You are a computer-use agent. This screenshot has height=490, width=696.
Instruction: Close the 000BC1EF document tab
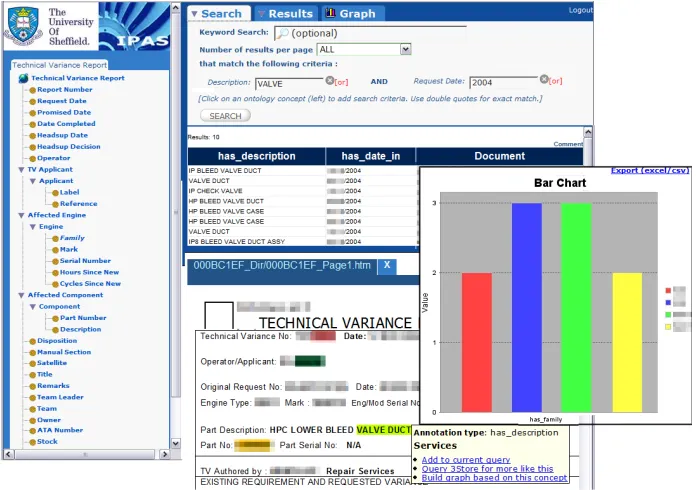(x=387, y=265)
